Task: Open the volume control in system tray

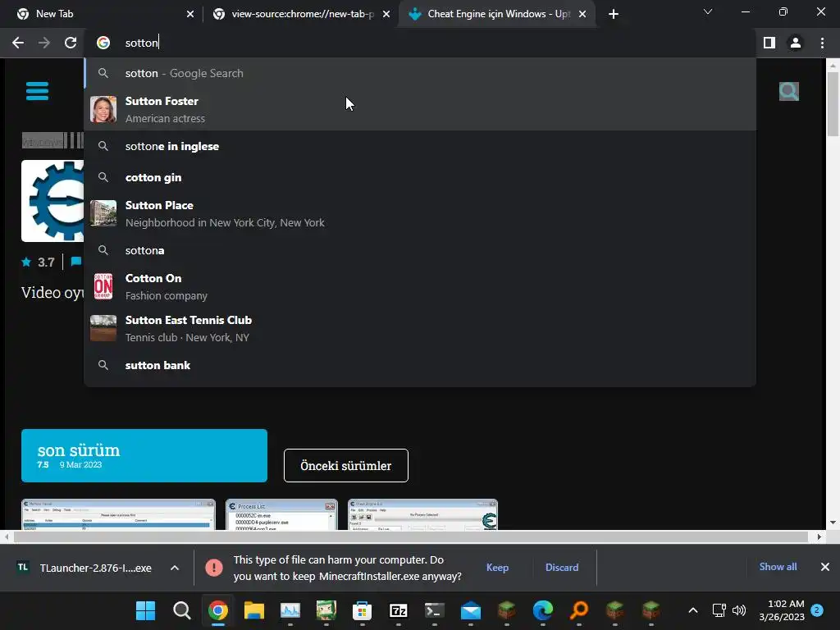Action: [739, 610]
